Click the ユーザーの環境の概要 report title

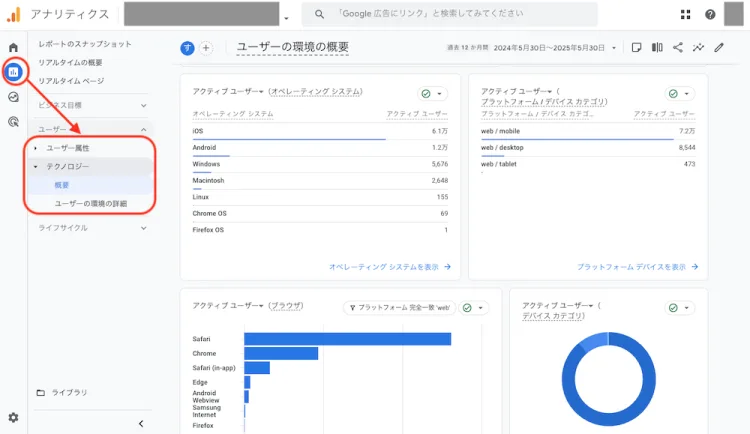point(292,47)
